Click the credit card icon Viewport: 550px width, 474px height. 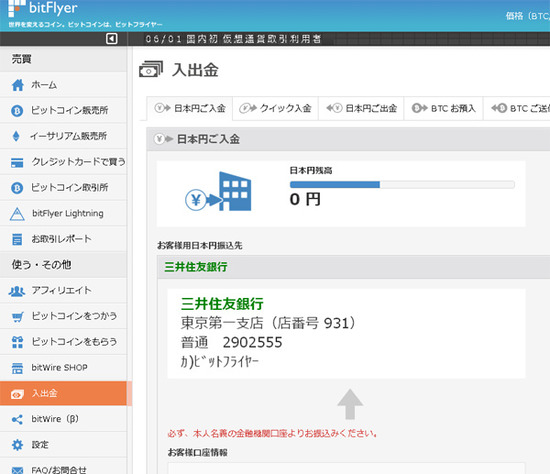pyautogui.click(x=17, y=163)
